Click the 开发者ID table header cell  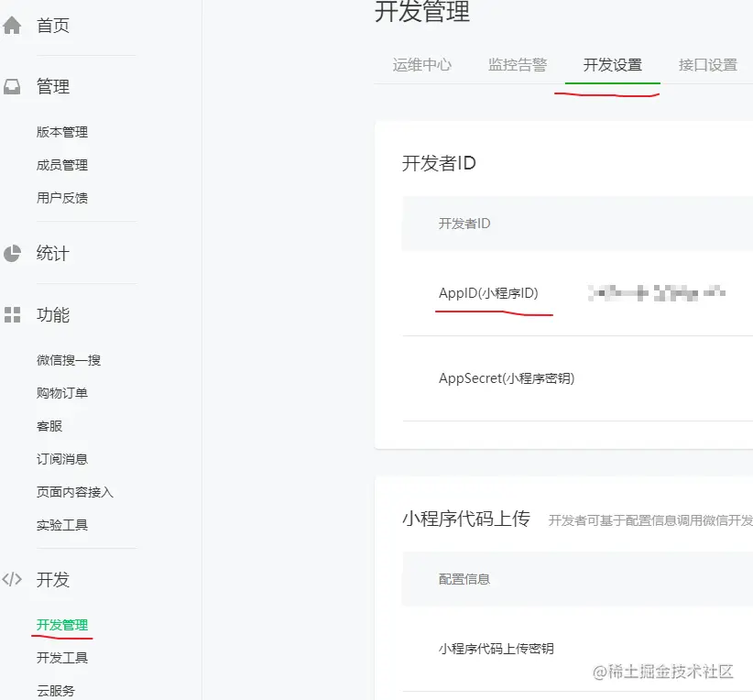464,224
